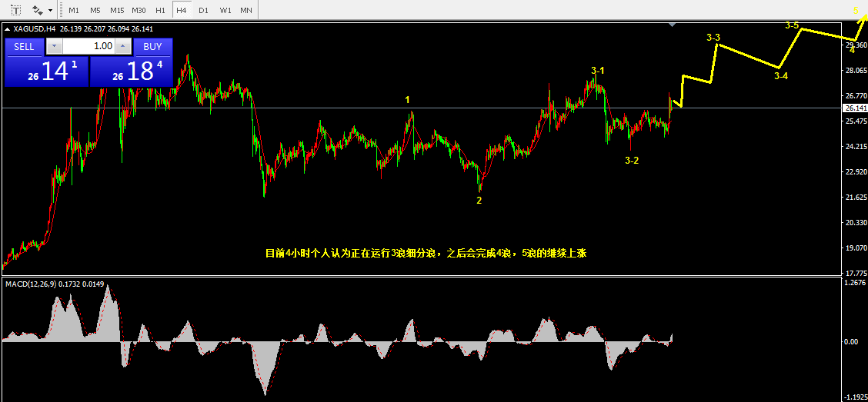Click the XAGUSD,H4 chart title text
868x402 pixels.
click(35, 29)
